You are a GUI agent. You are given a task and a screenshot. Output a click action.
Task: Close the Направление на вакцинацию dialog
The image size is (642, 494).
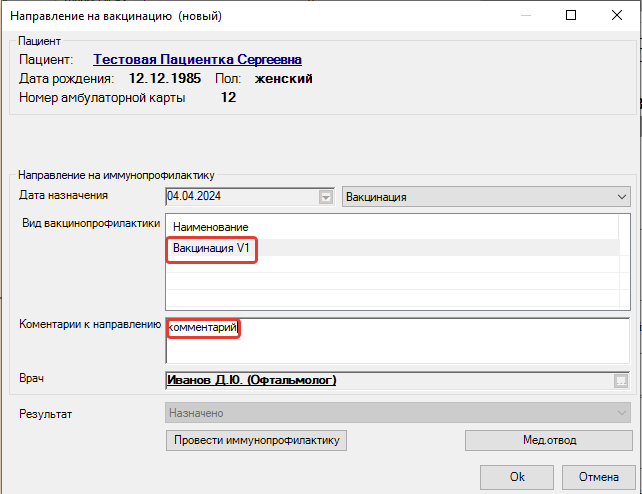(x=617, y=16)
